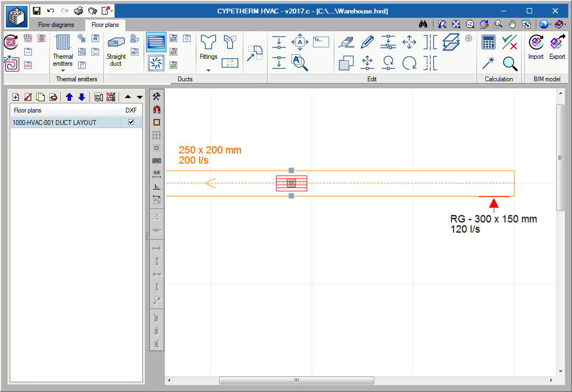Expand the Thermal emitters dropdown

click(x=62, y=70)
